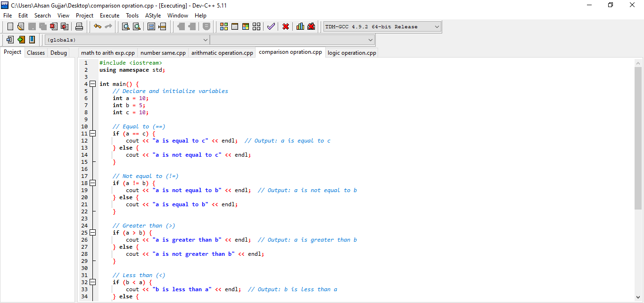Screen dimensions: 644x303
Task: Switch to the Debug sidebar tab
Action: 58,53
